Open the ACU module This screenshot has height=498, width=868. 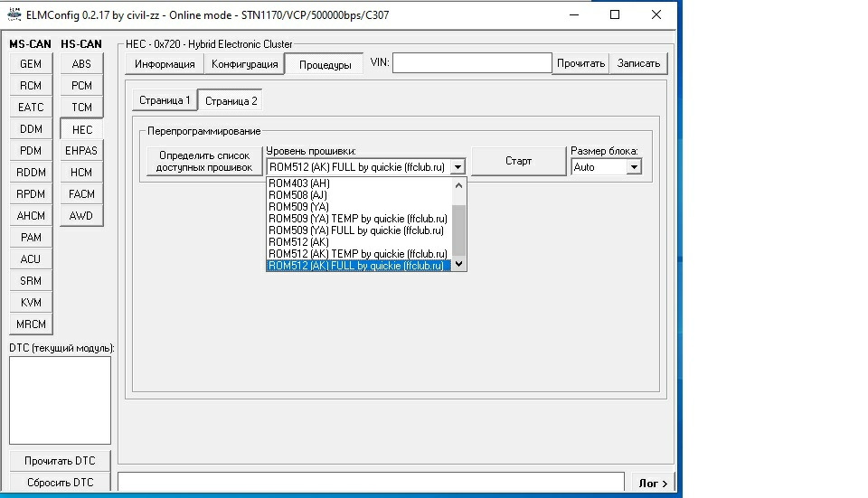coord(31,259)
